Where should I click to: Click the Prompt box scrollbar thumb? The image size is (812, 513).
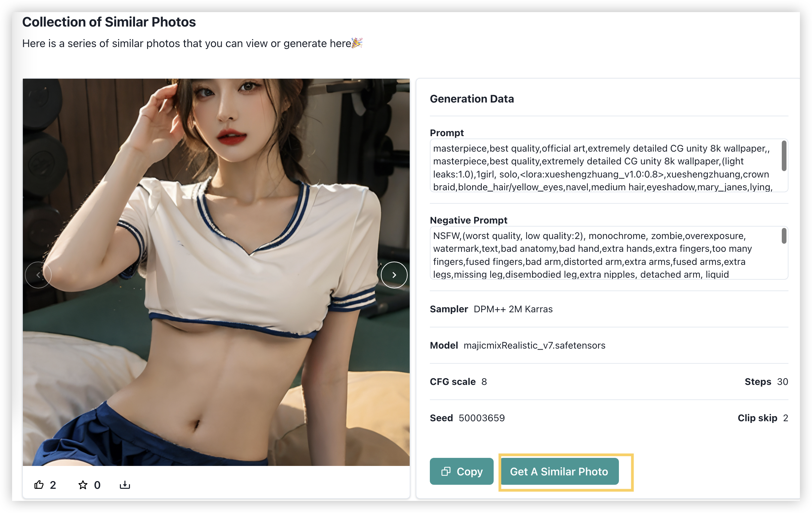pyautogui.click(x=784, y=156)
